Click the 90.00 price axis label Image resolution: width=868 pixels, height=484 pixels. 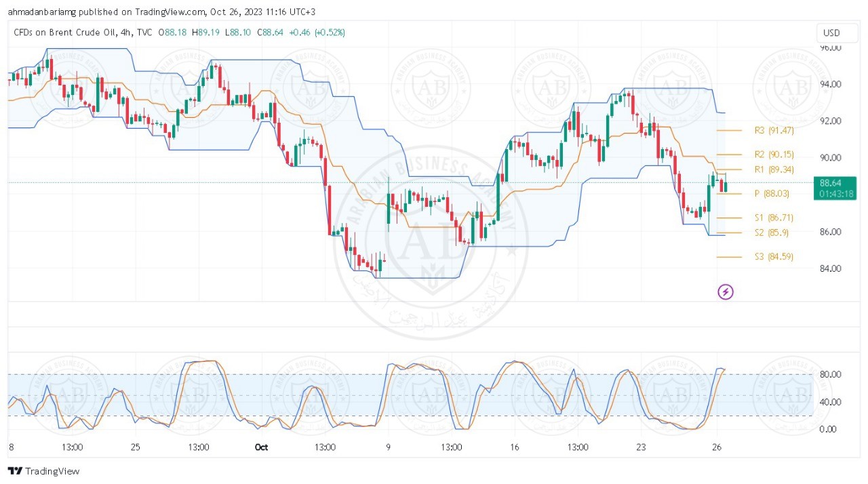tap(831, 157)
